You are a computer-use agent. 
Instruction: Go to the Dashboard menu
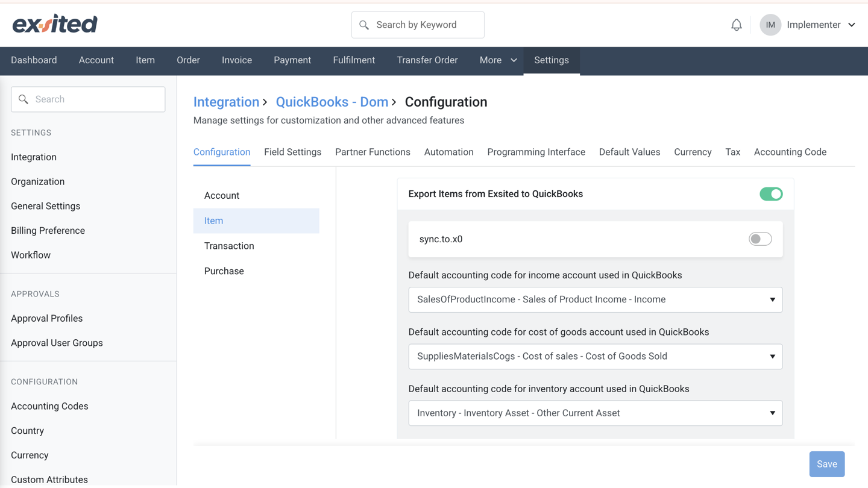34,60
